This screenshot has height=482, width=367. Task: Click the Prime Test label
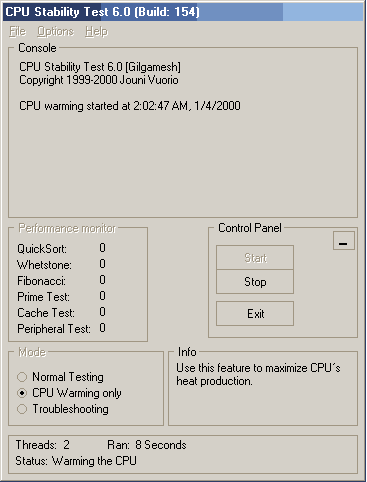tap(43, 297)
